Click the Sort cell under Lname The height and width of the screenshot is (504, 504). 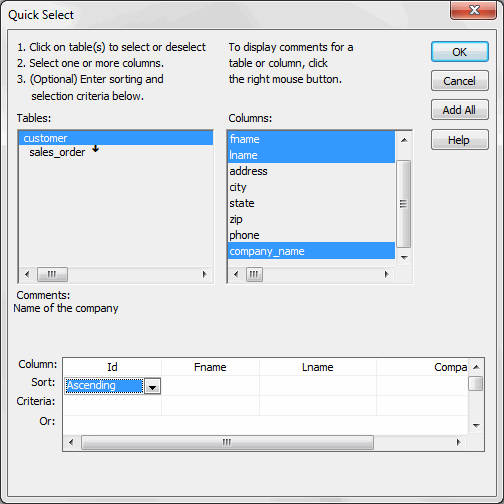click(318, 386)
